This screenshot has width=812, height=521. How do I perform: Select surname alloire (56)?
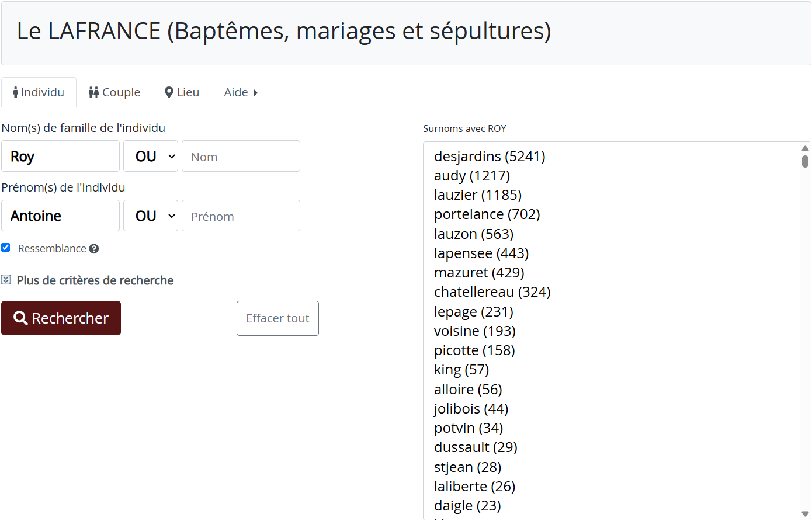pos(468,390)
